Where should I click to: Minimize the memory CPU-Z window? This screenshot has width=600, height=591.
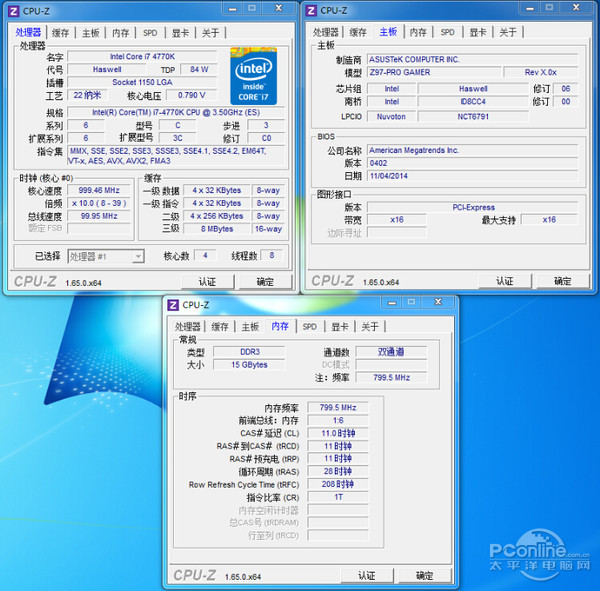[x=392, y=302]
